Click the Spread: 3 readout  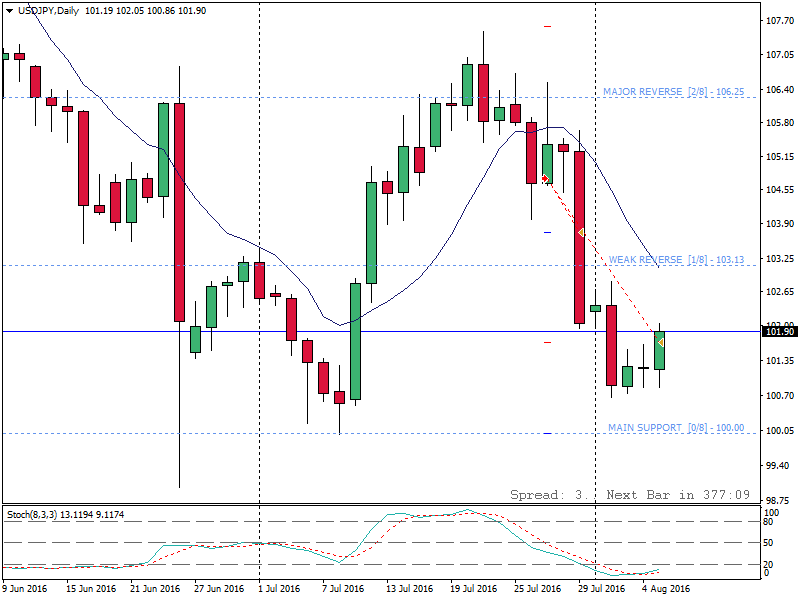click(x=549, y=495)
